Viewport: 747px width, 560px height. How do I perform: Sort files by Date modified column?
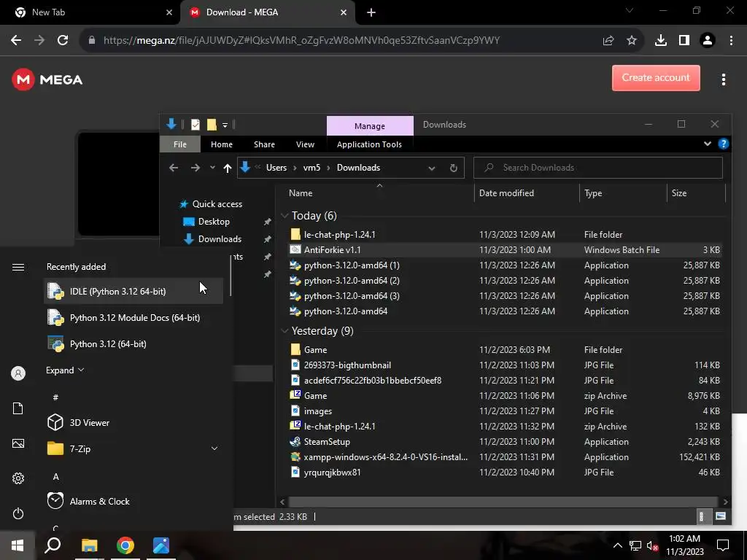[x=527, y=193]
